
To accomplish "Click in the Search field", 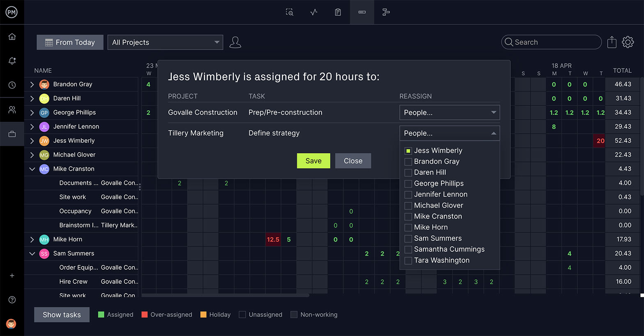I will point(551,42).
